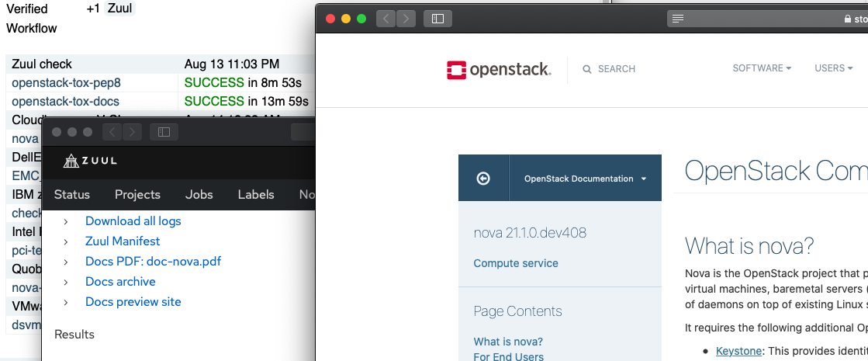Viewport: 868px width, 361px height.
Task: Click the forward button in the Zuul window toolbar
Action: click(133, 132)
